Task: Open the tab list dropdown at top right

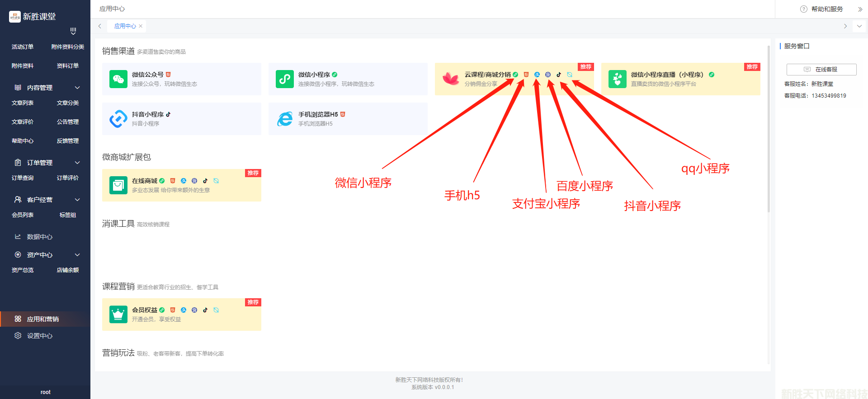Action: coord(859,26)
